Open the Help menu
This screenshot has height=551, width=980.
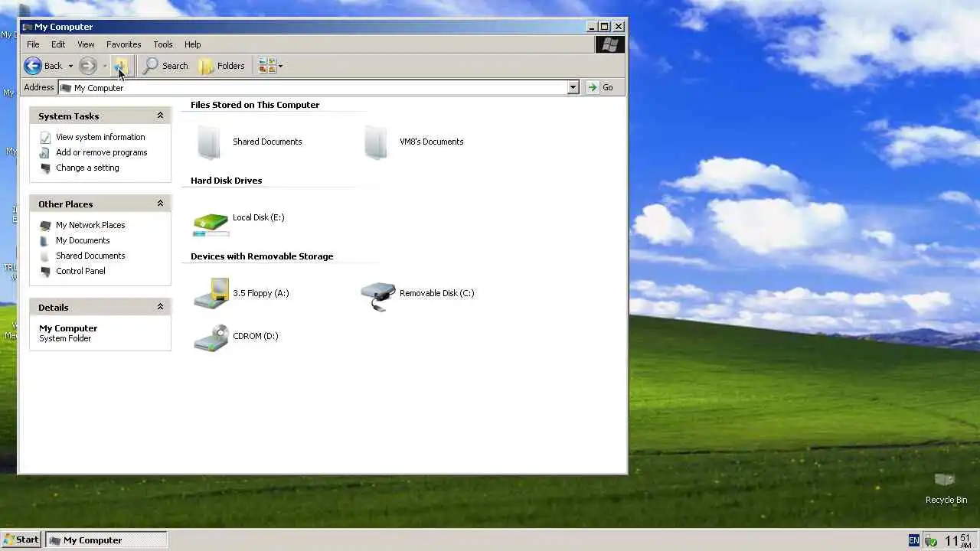[192, 44]
